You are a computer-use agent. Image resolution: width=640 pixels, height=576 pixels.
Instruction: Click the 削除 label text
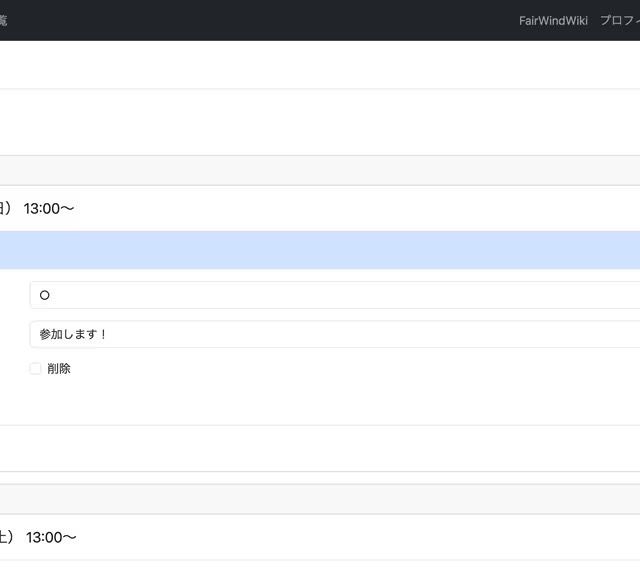click(x=59, y=368)
